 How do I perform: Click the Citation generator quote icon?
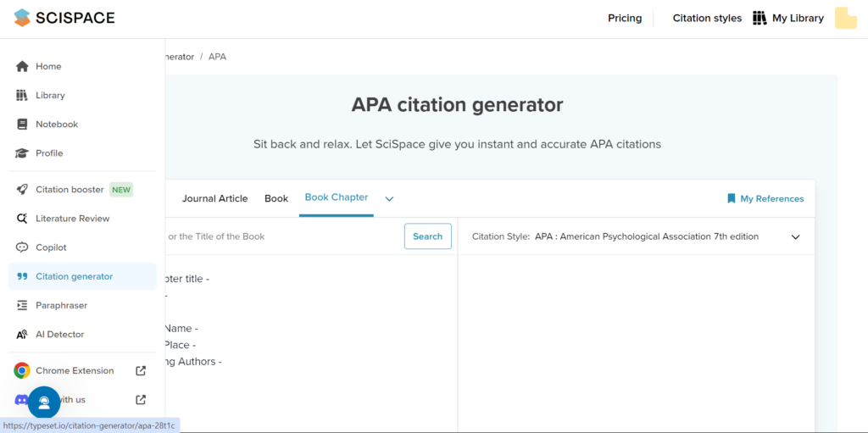[22, 276]
